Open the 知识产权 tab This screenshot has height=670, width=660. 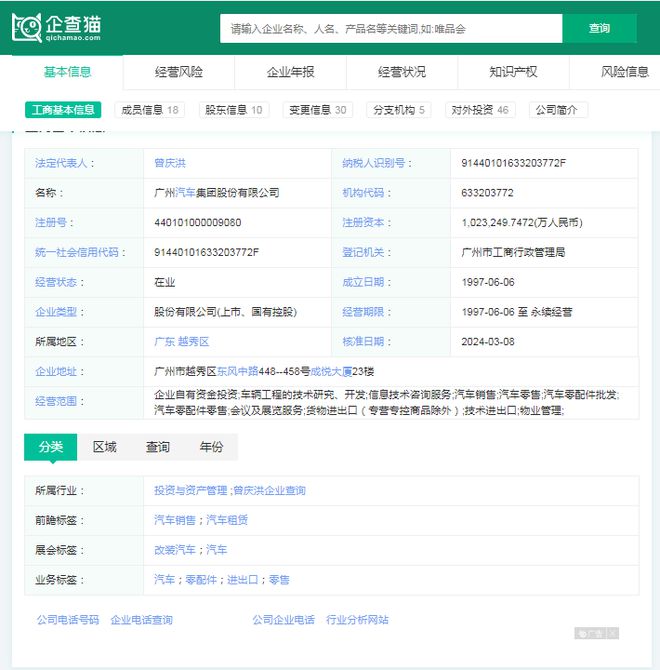tap(513, 72)
